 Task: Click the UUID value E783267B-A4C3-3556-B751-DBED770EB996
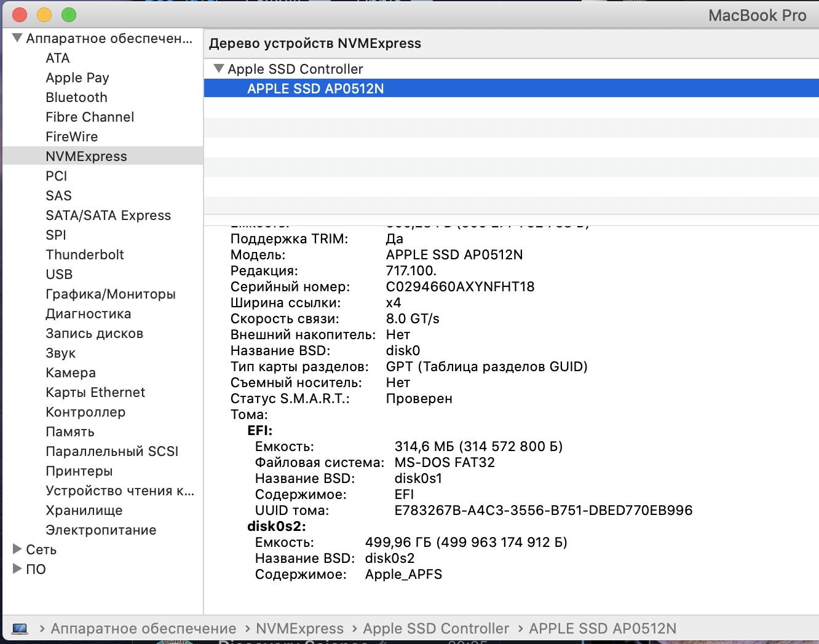tap(544, 510)
